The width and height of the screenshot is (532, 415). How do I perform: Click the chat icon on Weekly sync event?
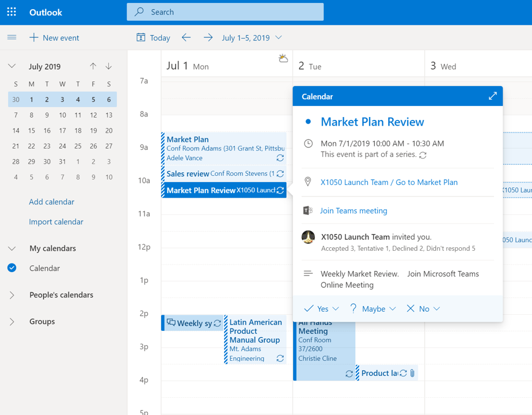171,322
